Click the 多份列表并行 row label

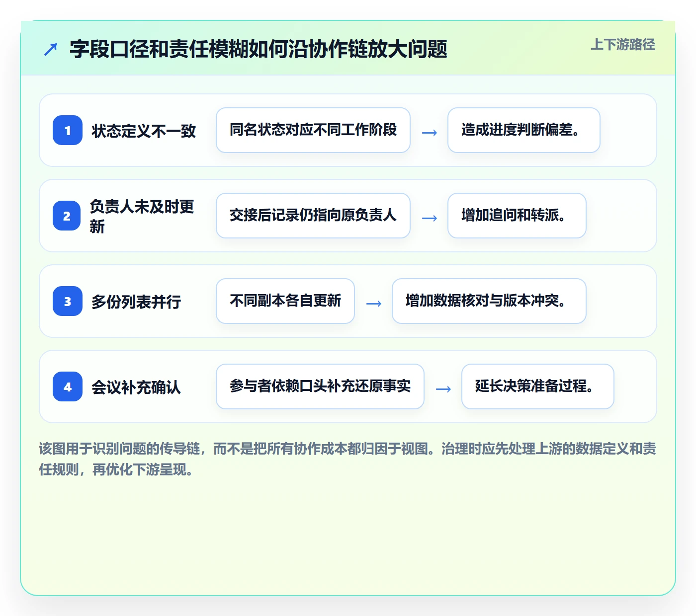[136, 302]
